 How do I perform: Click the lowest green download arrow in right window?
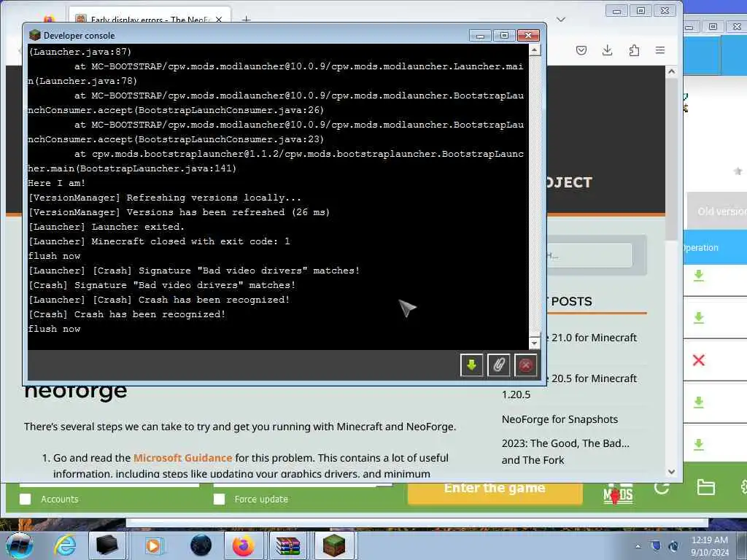point(698,444)
